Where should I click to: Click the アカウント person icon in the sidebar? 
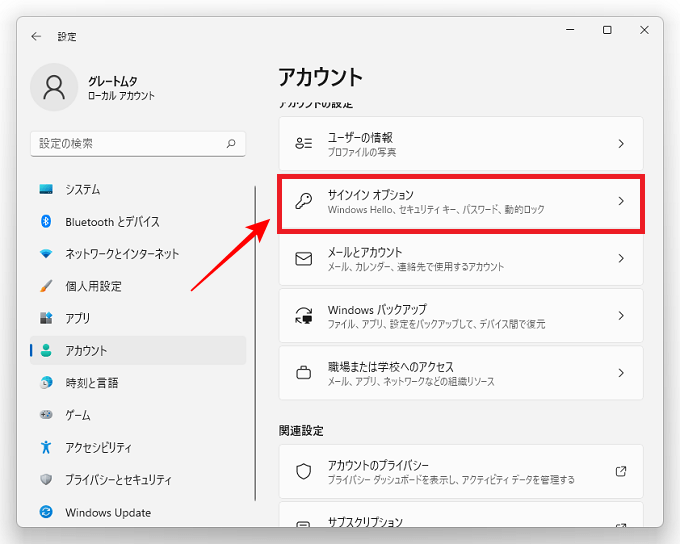click(46, 350)
